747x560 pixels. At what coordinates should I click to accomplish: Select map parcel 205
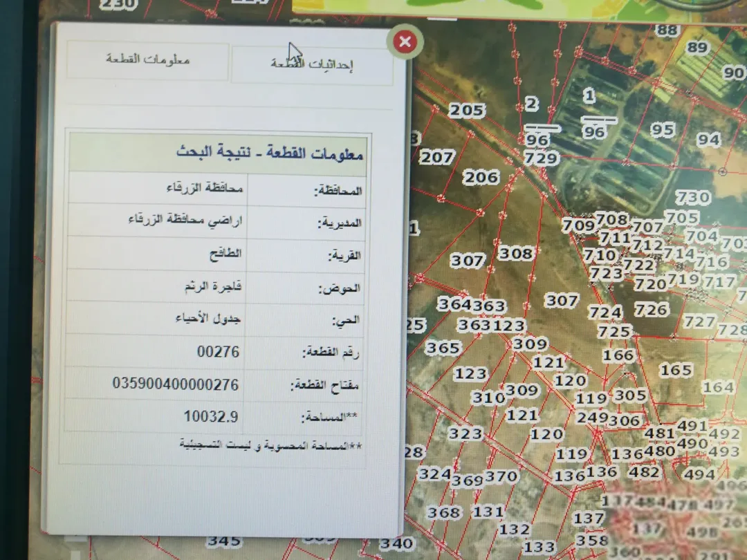coord(467,111)
